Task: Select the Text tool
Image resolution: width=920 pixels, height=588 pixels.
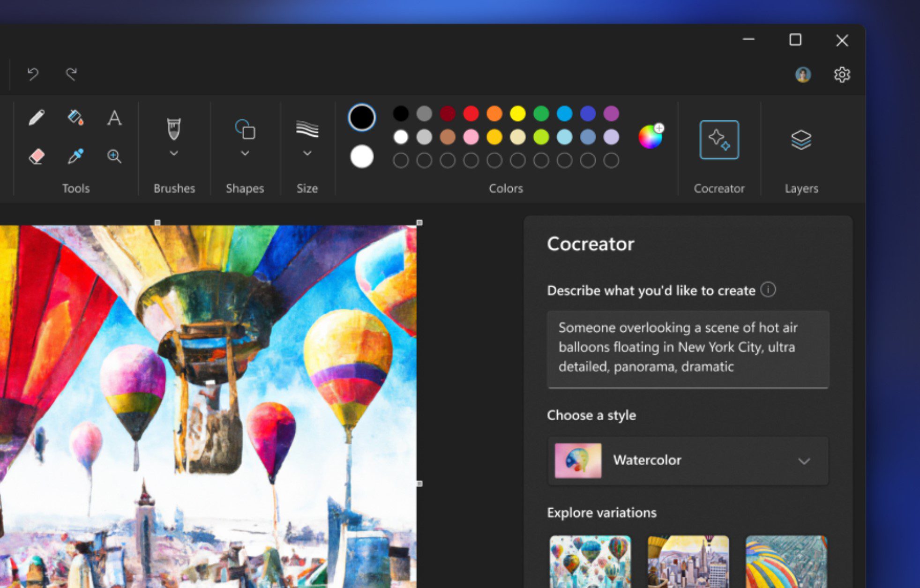Action: (x=114, y=117)
